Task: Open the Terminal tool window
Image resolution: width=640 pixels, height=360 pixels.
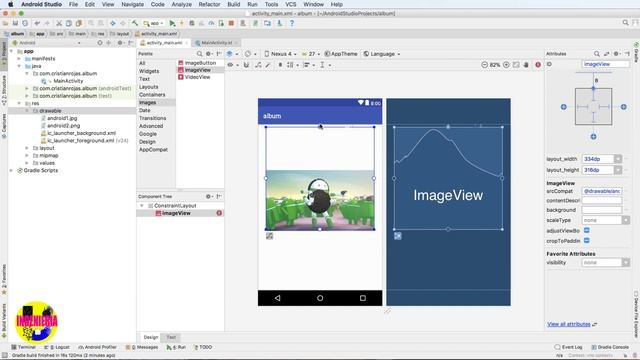Action: (24, 347)
